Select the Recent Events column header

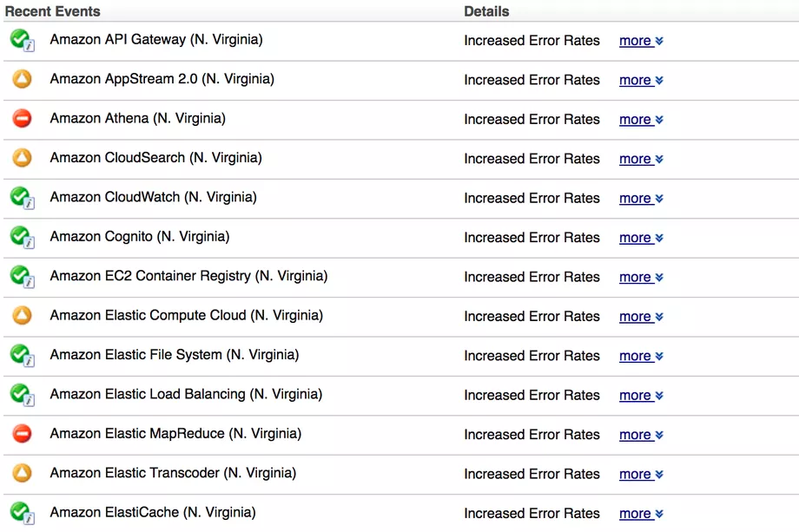coord(53,11)
